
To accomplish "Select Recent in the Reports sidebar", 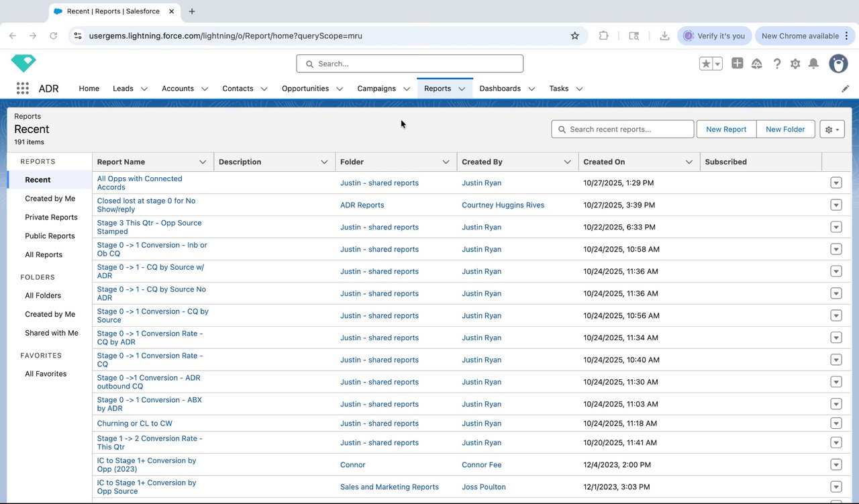I will coord(38,180).
